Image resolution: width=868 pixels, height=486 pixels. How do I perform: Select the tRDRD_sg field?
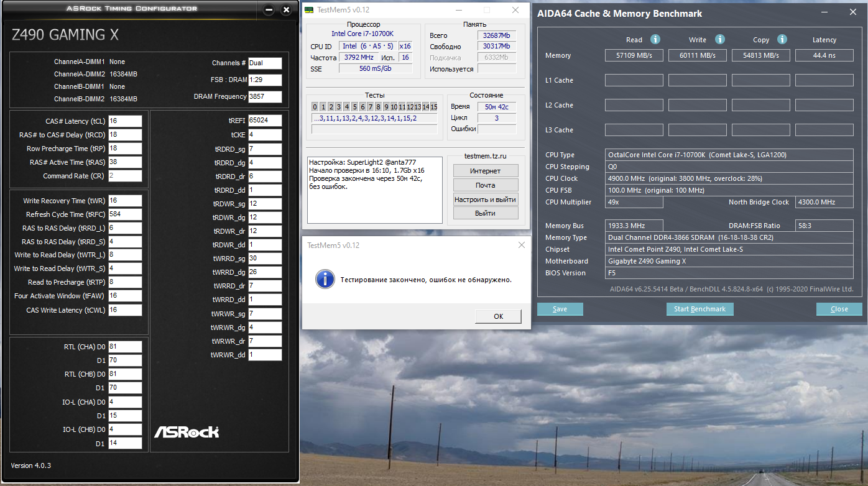click(x=265, y=149)
